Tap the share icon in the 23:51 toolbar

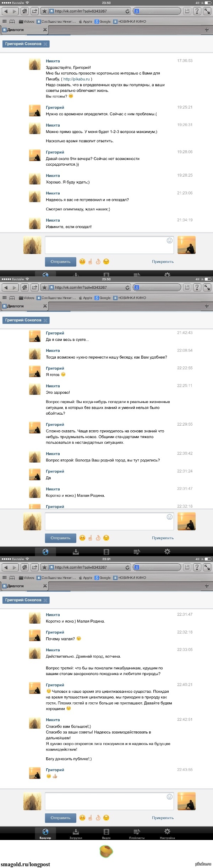click(34, 568)
